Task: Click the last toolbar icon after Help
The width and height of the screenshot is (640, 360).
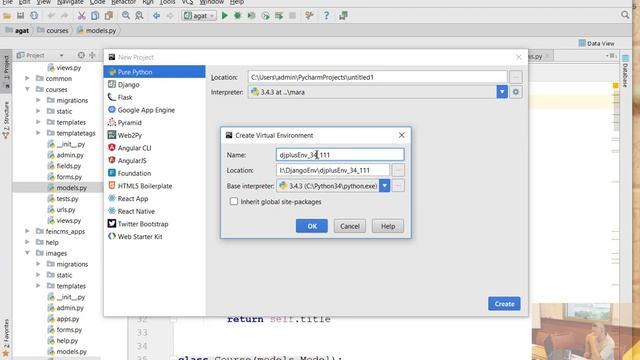Action: click(x=343, y=16)
